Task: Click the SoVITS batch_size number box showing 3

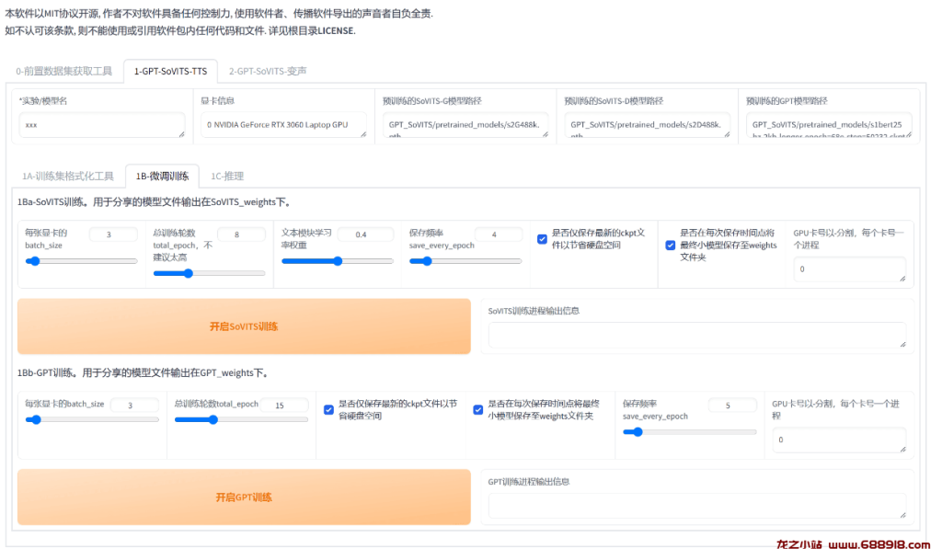Action: tap(113, 234)
